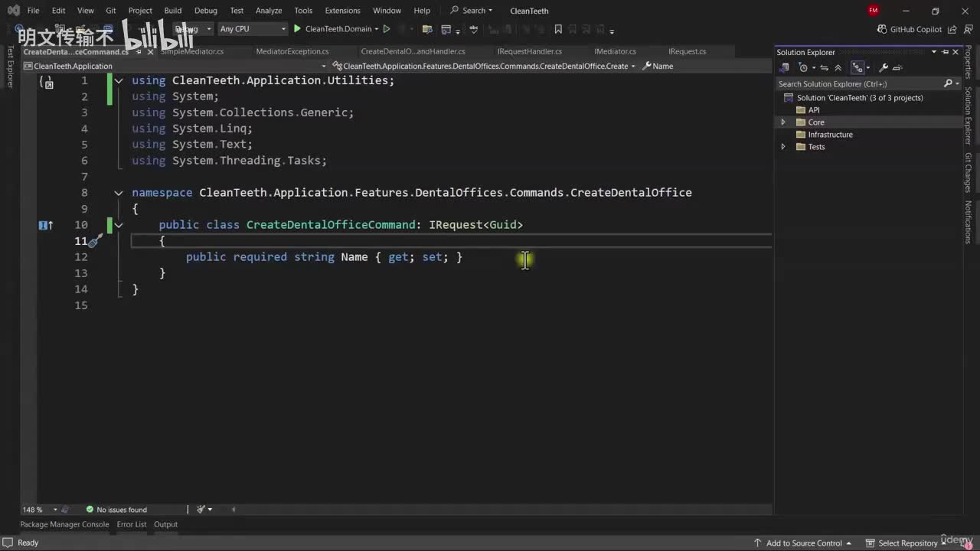Open the Notifications side tab
Image resolution: width=980 pixels, height=551 pixels.
[969, 222]
